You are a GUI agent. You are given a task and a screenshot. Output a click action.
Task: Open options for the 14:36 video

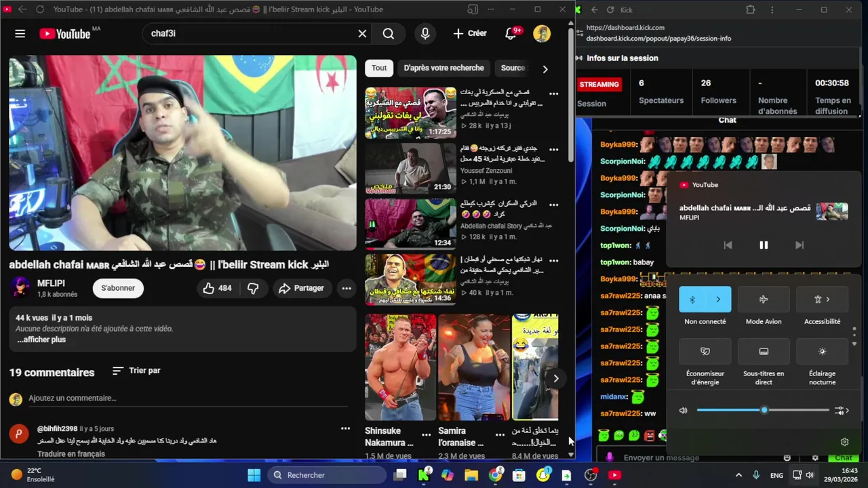click(x=554, y=260)
